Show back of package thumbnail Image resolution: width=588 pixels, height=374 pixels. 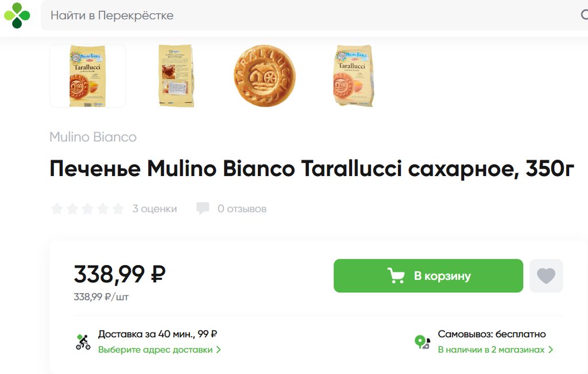(x=176, y=76)
